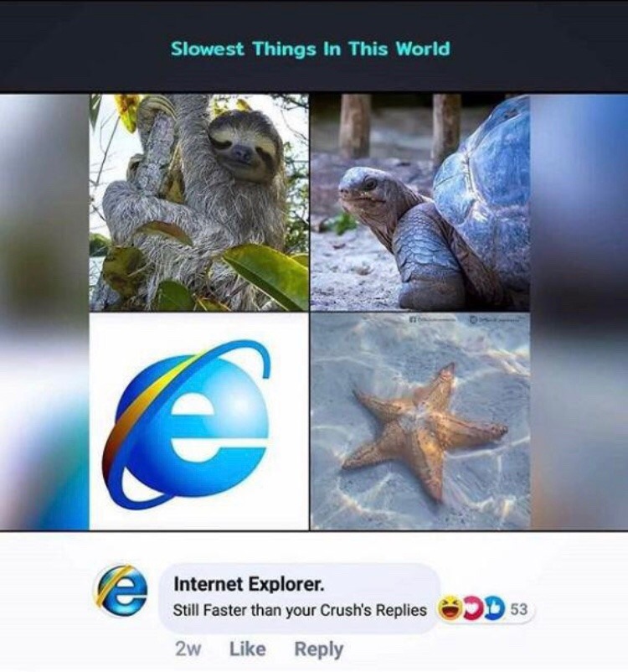Like the Internet Explorer comment
Viewport: 628px width, 672px height.
(248, 649)
